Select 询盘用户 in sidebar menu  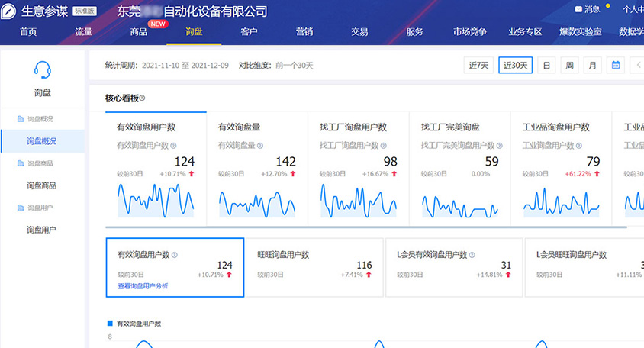click(43, 230)
